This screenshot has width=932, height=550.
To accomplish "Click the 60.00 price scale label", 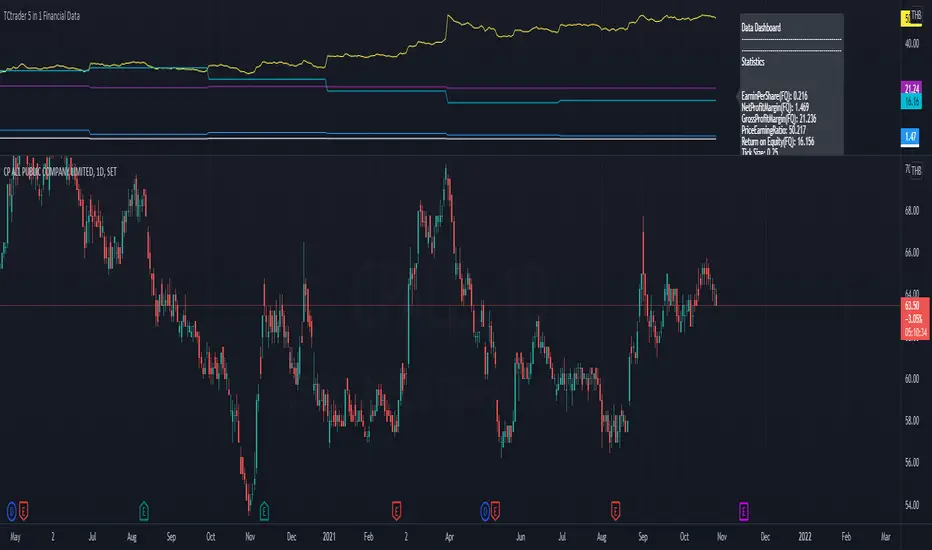I will pos(912,379).
